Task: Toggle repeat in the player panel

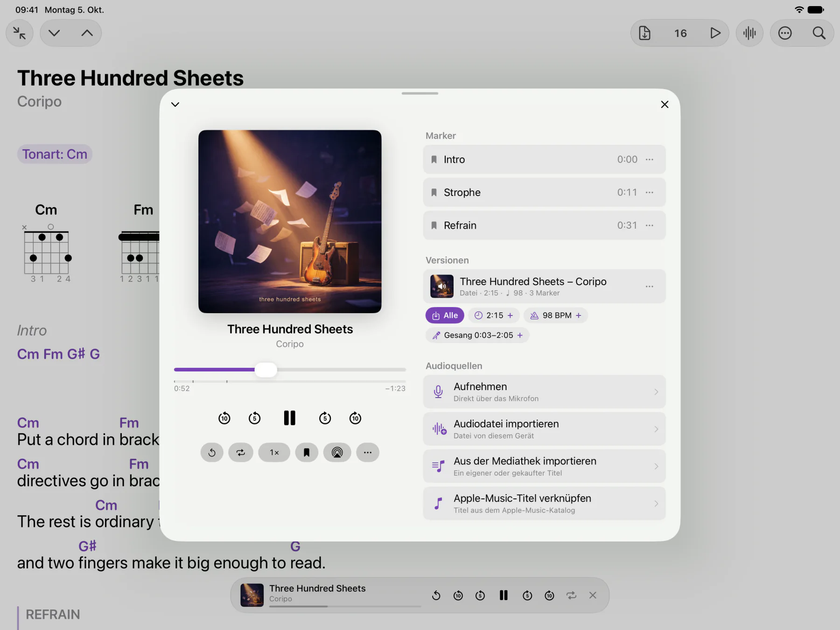Action: point(241,453)
